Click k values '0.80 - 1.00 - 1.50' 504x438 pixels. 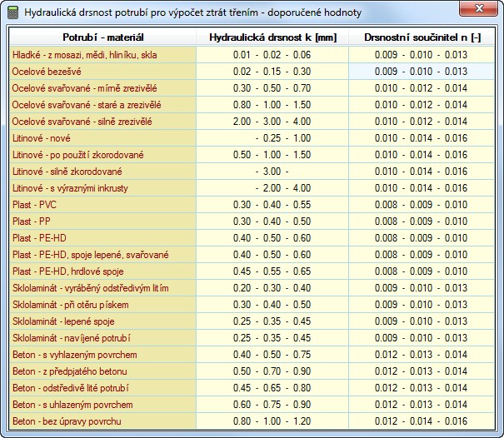tap(272, 105)
